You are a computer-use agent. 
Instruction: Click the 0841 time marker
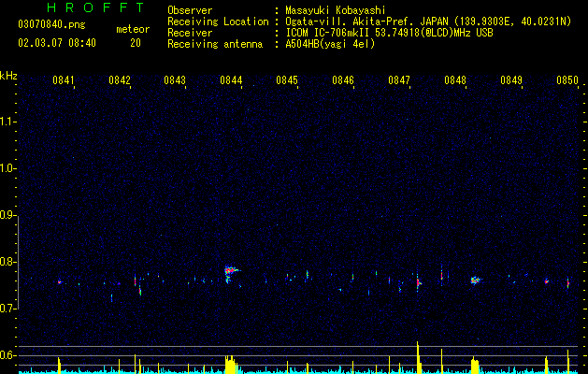[x=63, y=80]
